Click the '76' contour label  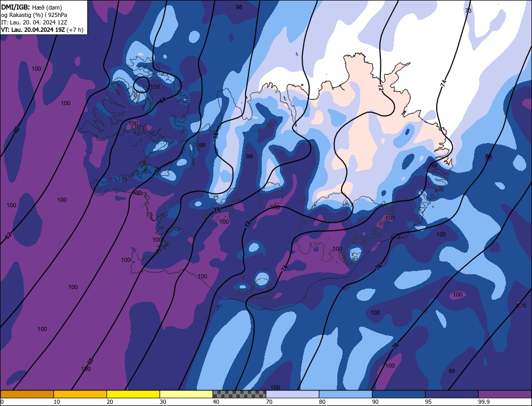[379, 266]
